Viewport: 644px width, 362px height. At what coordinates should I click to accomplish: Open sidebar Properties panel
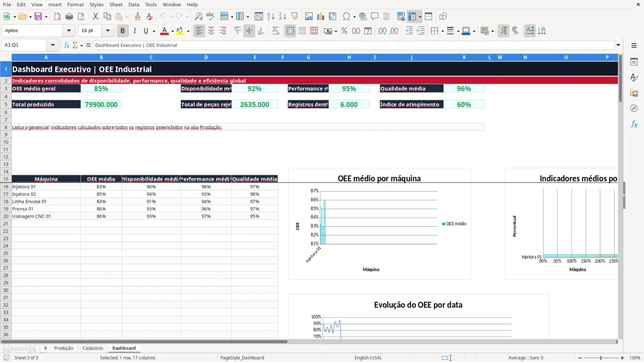coord(634,62)
